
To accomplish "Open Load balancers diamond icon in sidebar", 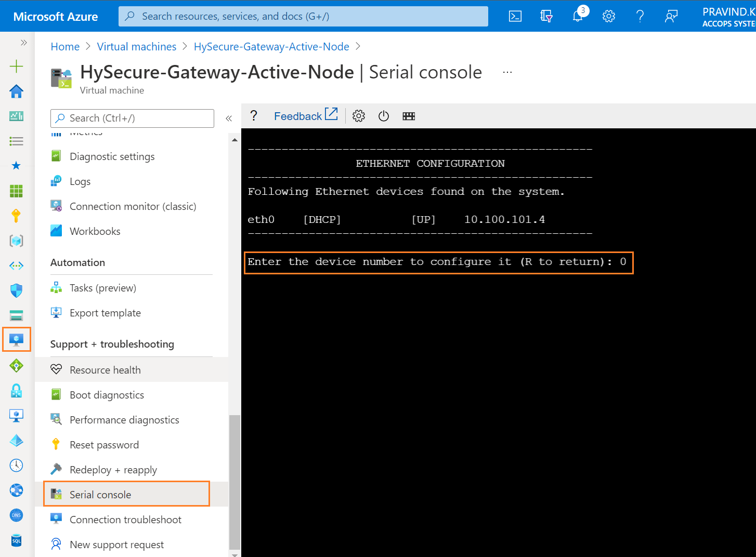I will (x=17, y=365).
